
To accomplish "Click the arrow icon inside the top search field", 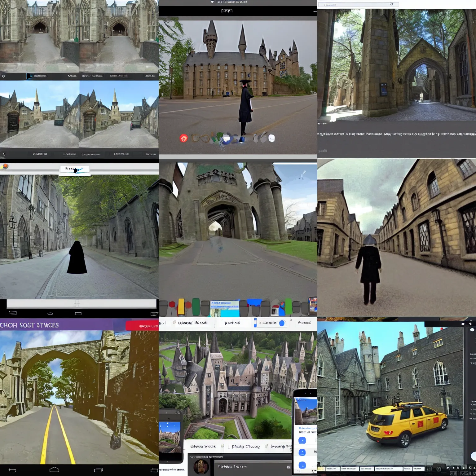I will tap(392, 4).
